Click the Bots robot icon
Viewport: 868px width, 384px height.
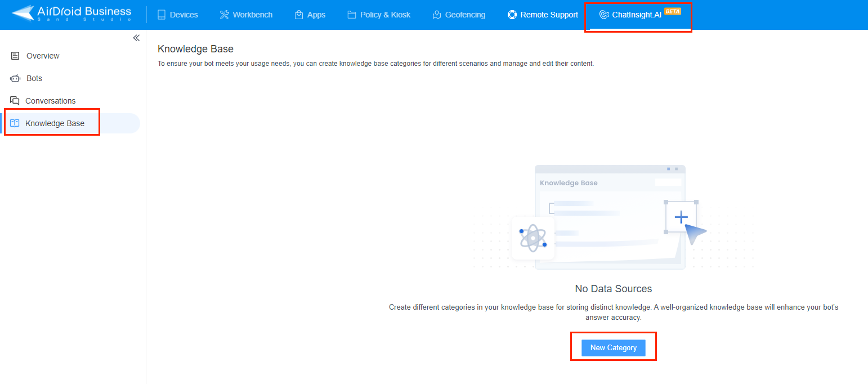coord(15,78)
